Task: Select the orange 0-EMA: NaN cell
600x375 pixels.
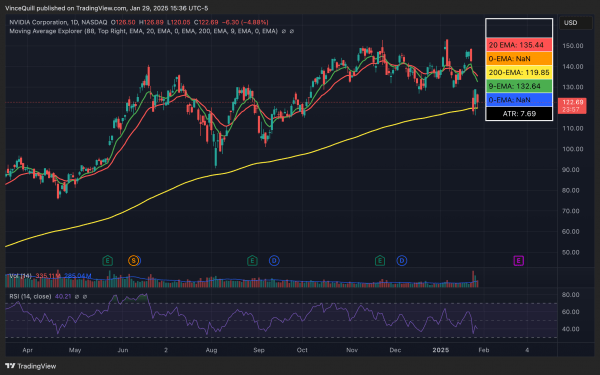Action: click(x=519, y=59)
